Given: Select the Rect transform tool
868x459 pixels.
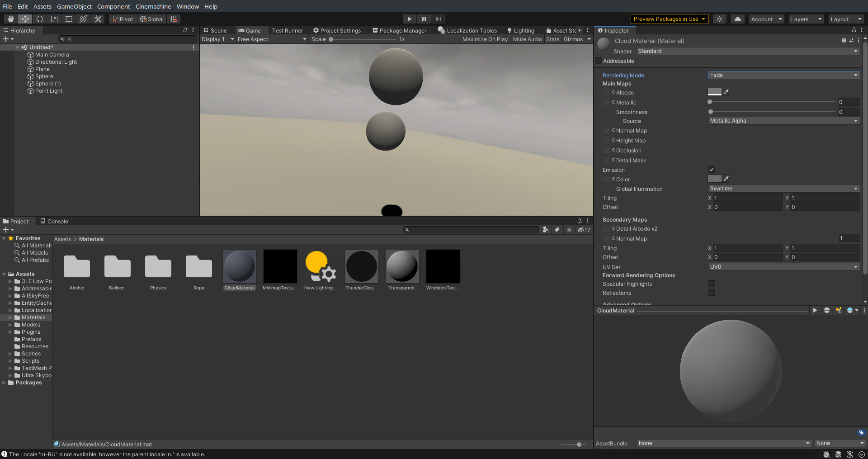Looking at the screenshot, I should (x=69, y=19).
